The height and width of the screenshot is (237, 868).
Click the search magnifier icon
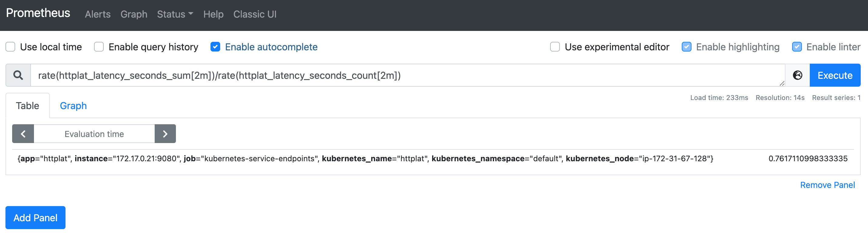18,75
